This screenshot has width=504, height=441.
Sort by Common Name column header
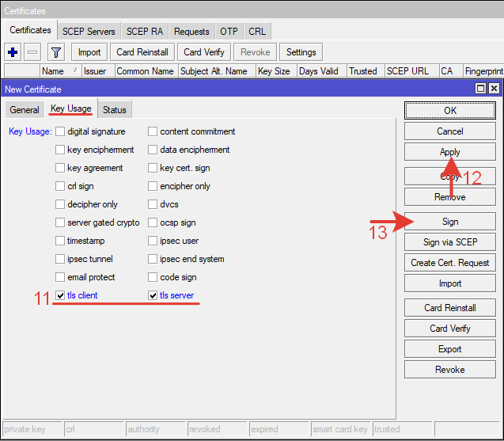[x=145, y=71]
